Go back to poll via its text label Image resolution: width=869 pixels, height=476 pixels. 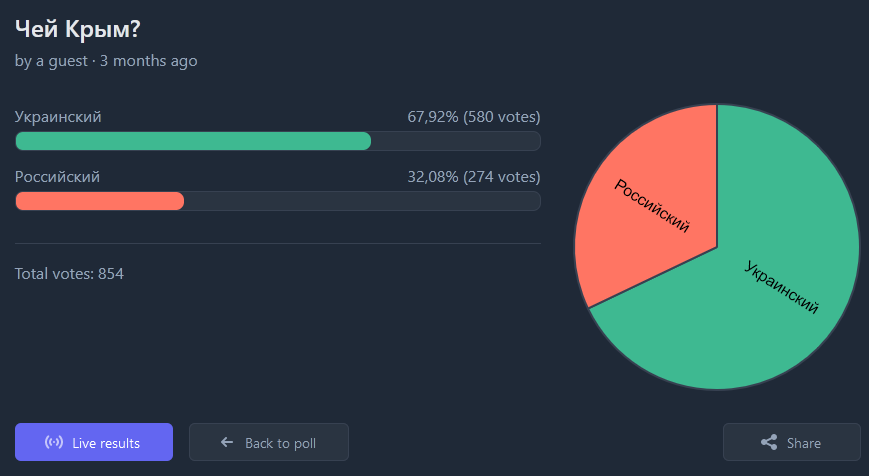[279, 443]
